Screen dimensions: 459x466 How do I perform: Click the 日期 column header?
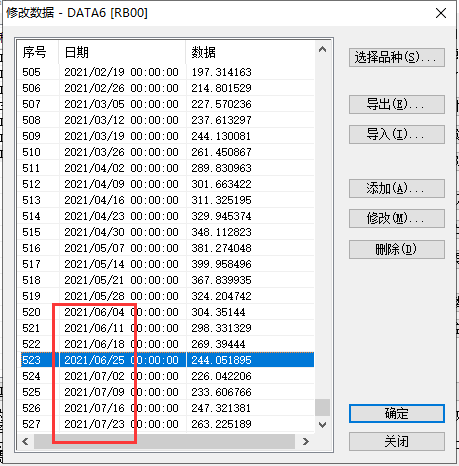pyautogui.click(x=122, y=52)
